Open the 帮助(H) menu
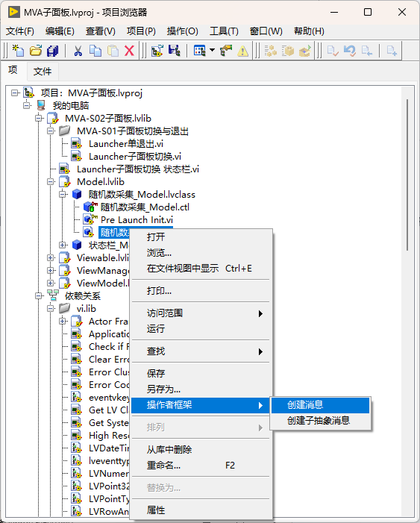Image resolution: width=420 pixels, height=523 pixels. [x=309, y=31]
